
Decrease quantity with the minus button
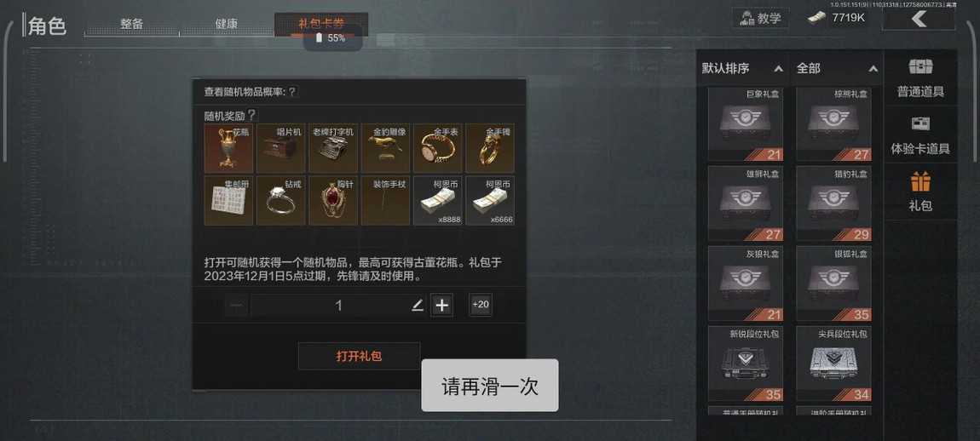[x=236, y=305]
